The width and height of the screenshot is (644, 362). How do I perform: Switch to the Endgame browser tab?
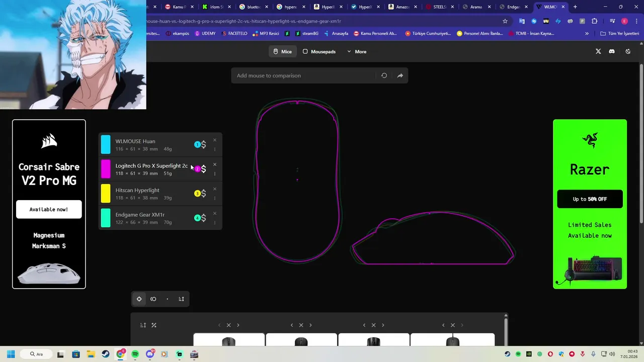click(x=514, y=7)
